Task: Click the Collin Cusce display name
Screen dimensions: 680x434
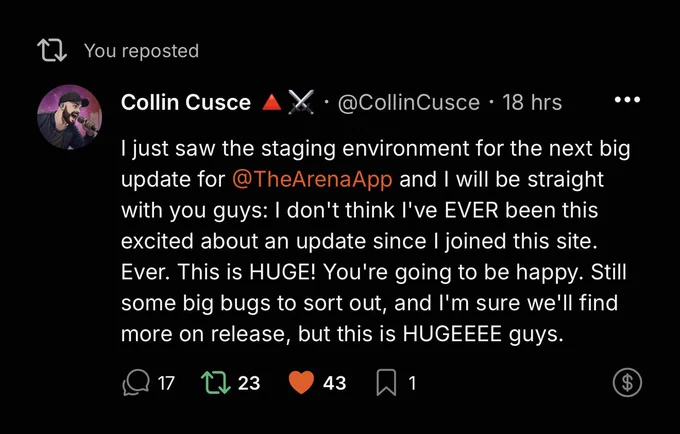Action: 186,103
